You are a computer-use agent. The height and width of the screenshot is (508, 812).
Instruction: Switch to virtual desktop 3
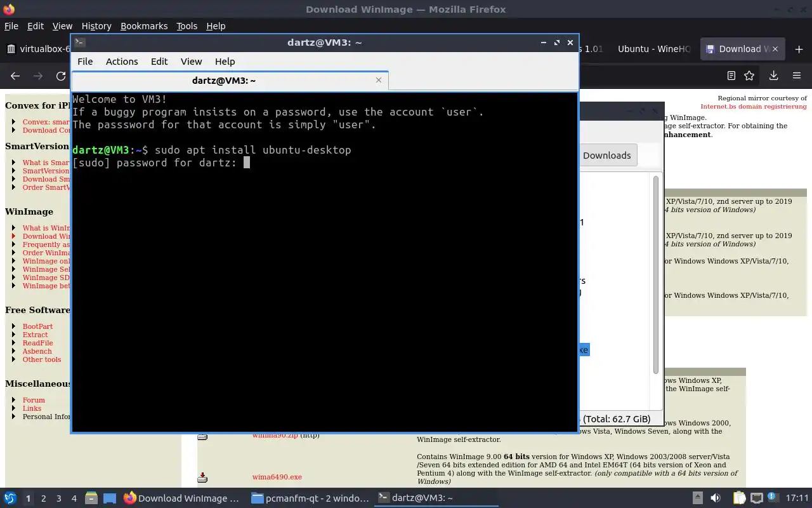(58, 498)
